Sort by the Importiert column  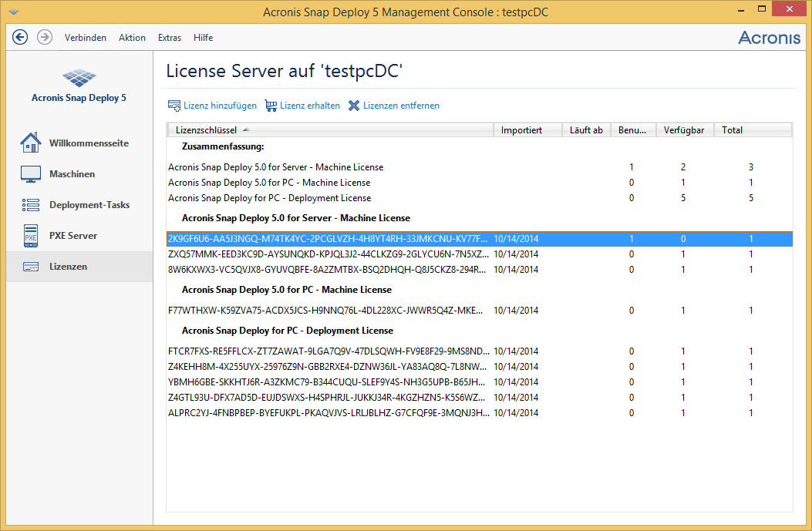tap(527, 130)
